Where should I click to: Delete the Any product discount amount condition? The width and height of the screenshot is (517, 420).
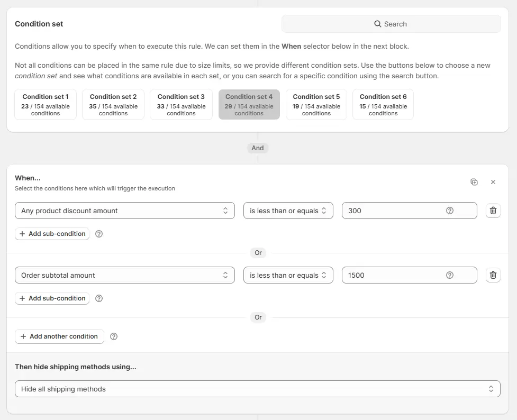tap(493, 211)
